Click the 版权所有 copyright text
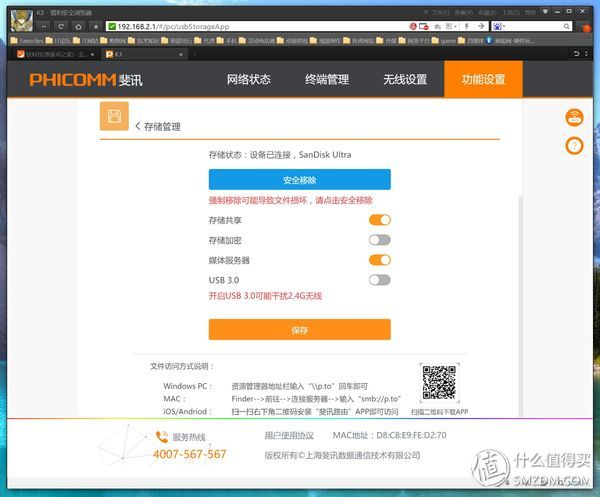This screenshot has height=497, width=600. [x=342, y=455]
